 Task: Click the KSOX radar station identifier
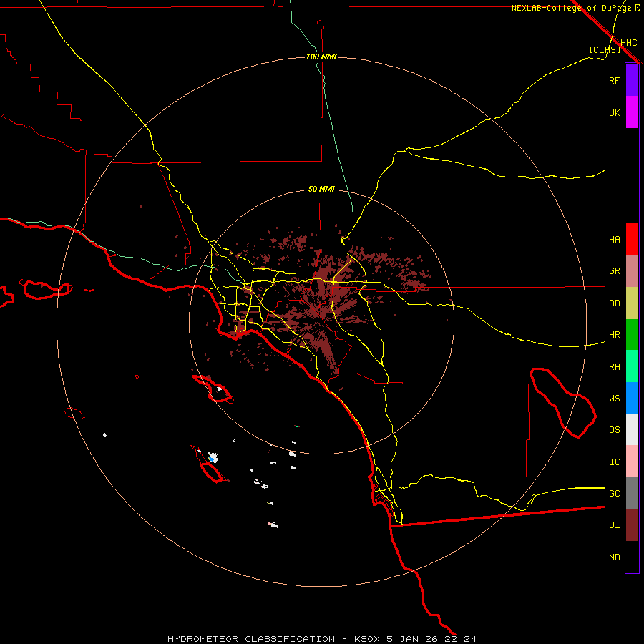click(368, 639)
